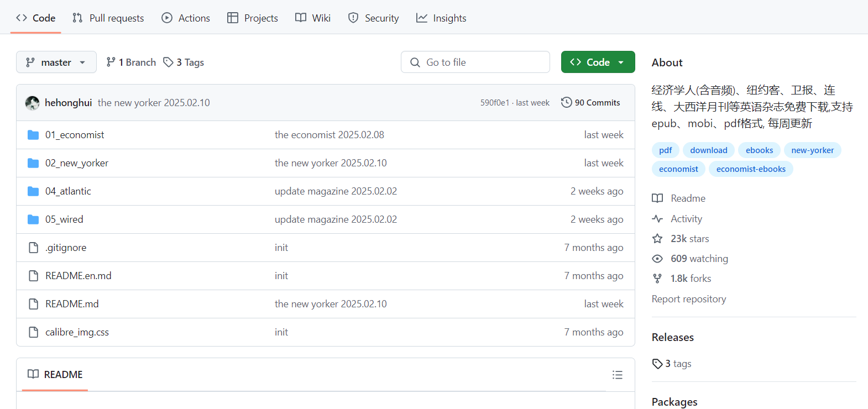Viewport: 868px width, 409px height.
Task: Open the master branch dropdown
Action: [56, 62]
